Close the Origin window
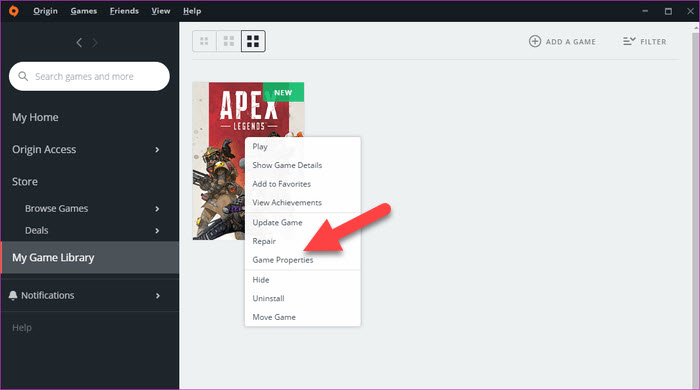 tap(690, 11)
